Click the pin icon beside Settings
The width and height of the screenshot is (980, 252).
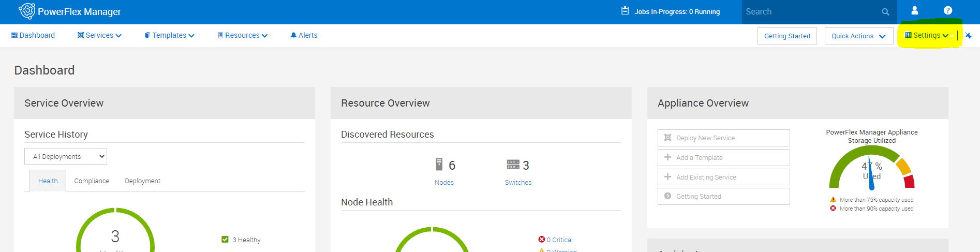(968, 36)
